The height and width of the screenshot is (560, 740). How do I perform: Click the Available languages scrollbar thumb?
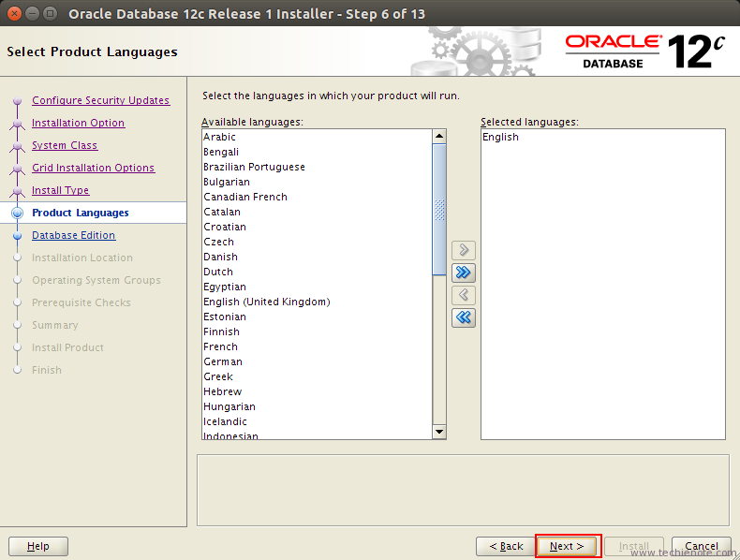pos(439,210)
